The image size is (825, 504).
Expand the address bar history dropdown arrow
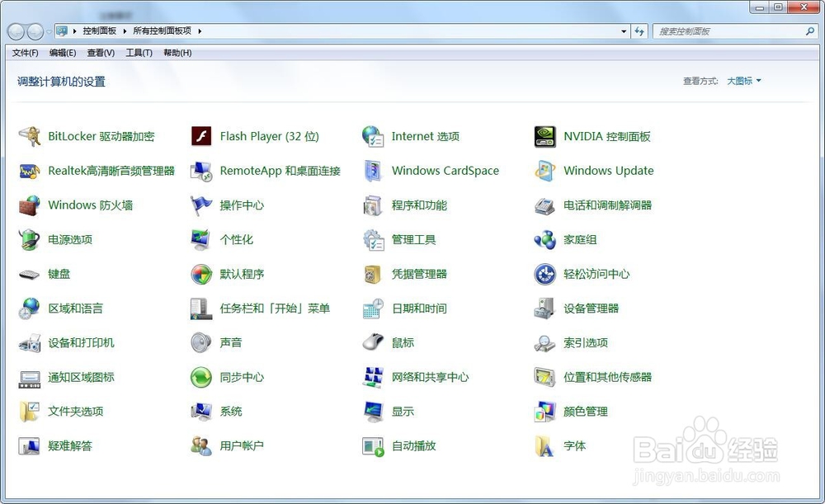624,31
